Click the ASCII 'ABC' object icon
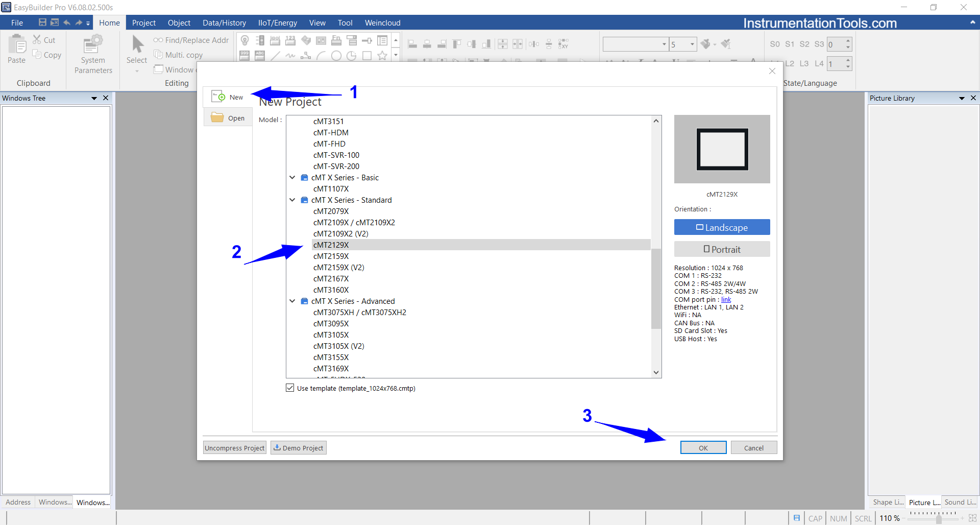This screenshot has width=980, height=525. click(260, 56)
